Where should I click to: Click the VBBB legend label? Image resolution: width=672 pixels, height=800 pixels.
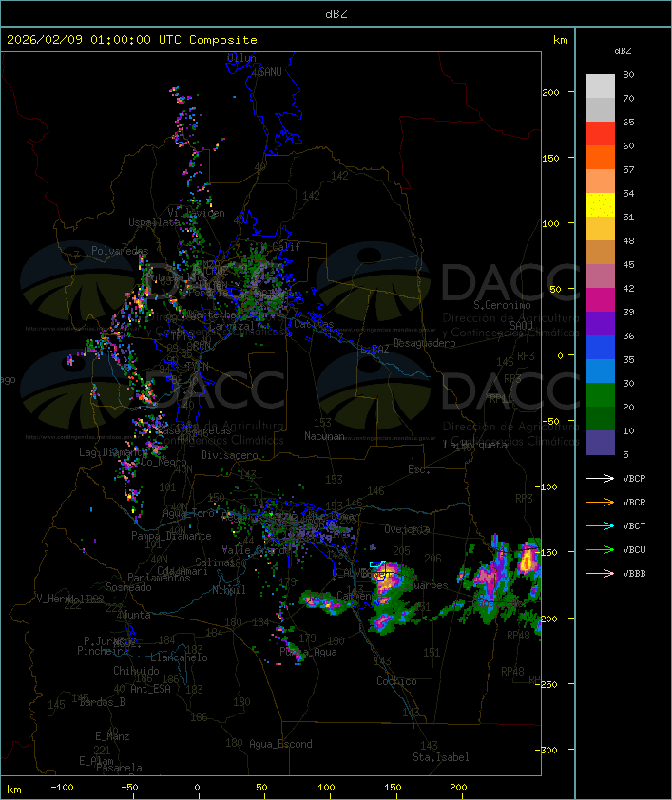[634, 573]
